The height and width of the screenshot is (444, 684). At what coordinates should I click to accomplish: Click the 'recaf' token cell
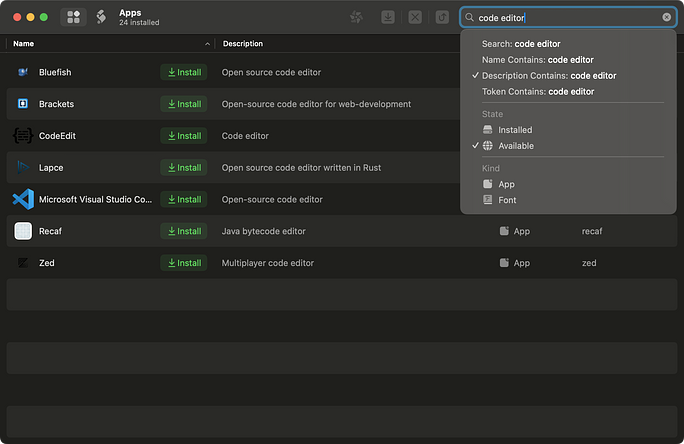tap(592, 231)
